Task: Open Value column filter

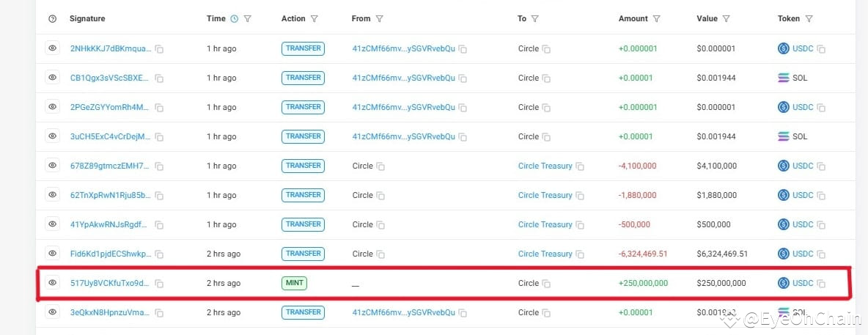Action: click(x=726, y=19)
